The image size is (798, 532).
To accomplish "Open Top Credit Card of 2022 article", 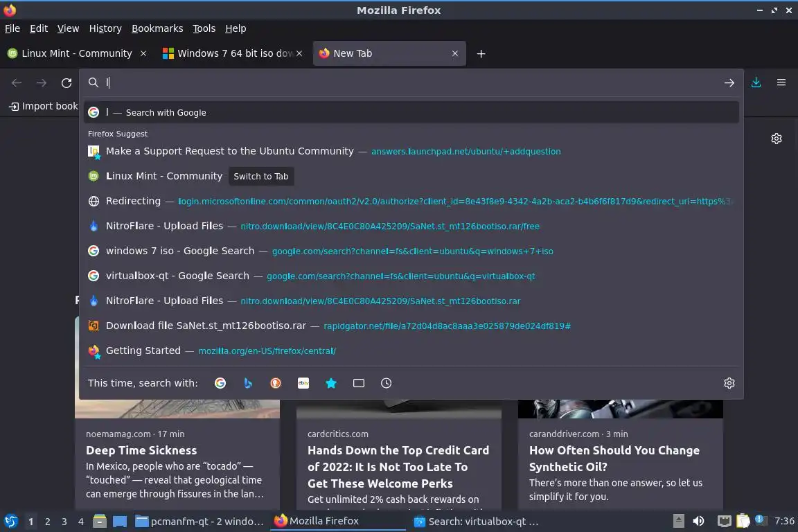I will 398,467.
